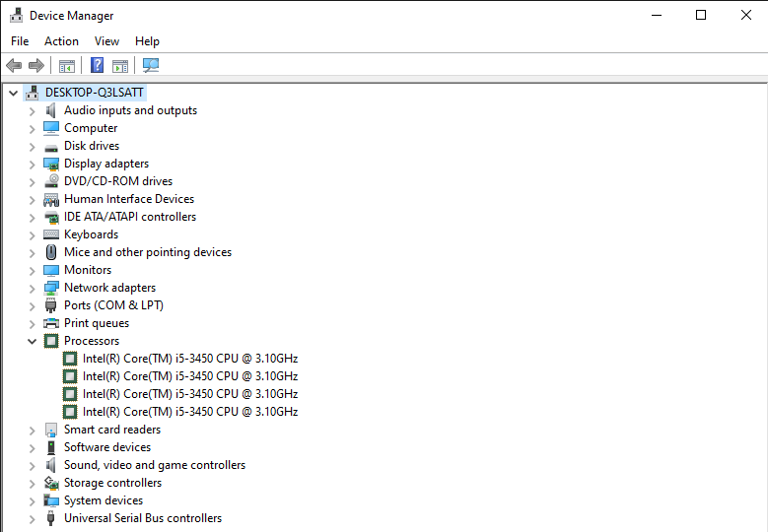Click the blue Help question mark icon
768x532 pixels.
pyautogui.click(x=97, y=65)
